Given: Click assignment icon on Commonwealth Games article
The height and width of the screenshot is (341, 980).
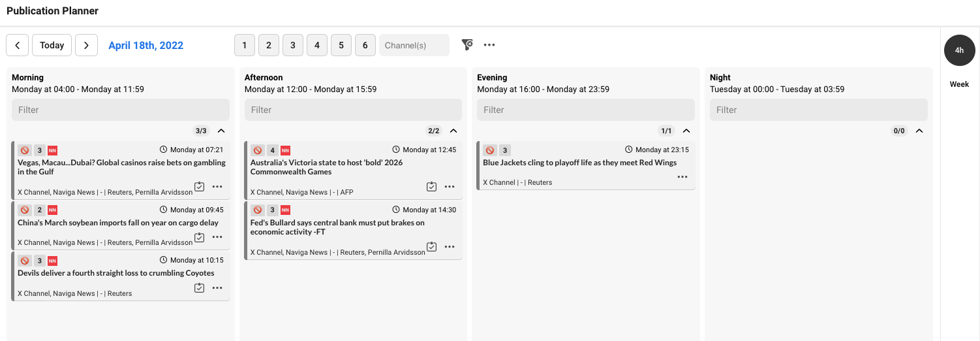Looking at the screenshot, I should click(x=431, y=187).
